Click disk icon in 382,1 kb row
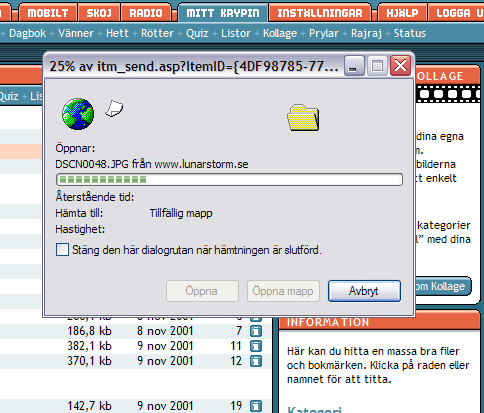Image resolution: width=484 pixels, height=413 pixels. point(256,346)
